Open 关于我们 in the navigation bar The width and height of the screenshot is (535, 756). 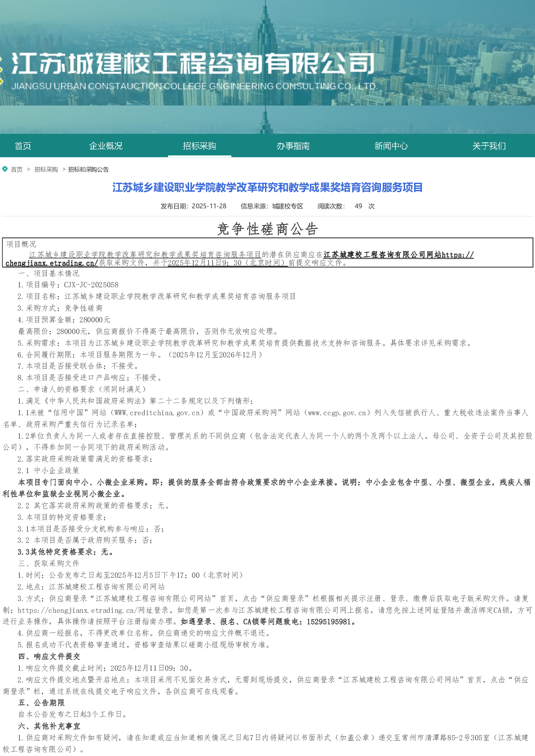[x=489, y=146]
